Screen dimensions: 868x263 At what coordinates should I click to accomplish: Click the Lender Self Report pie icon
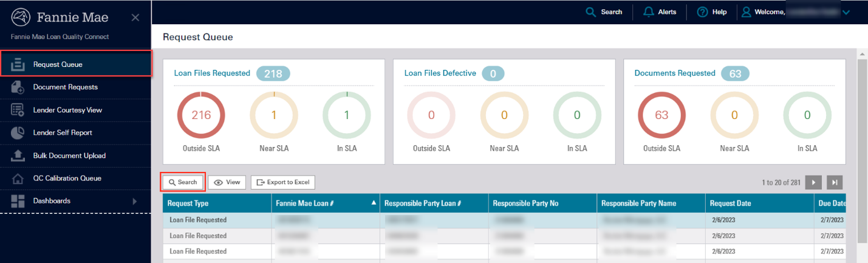coord(18,132)
